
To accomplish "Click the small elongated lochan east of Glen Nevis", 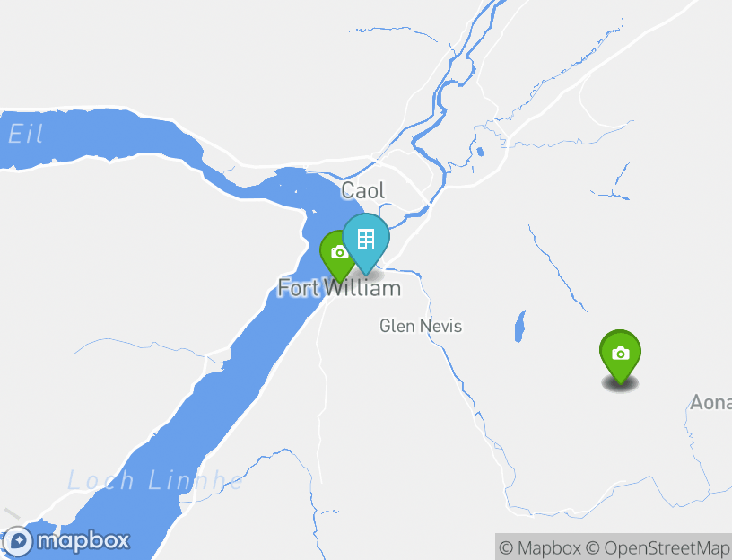I will tap(519, 326).
